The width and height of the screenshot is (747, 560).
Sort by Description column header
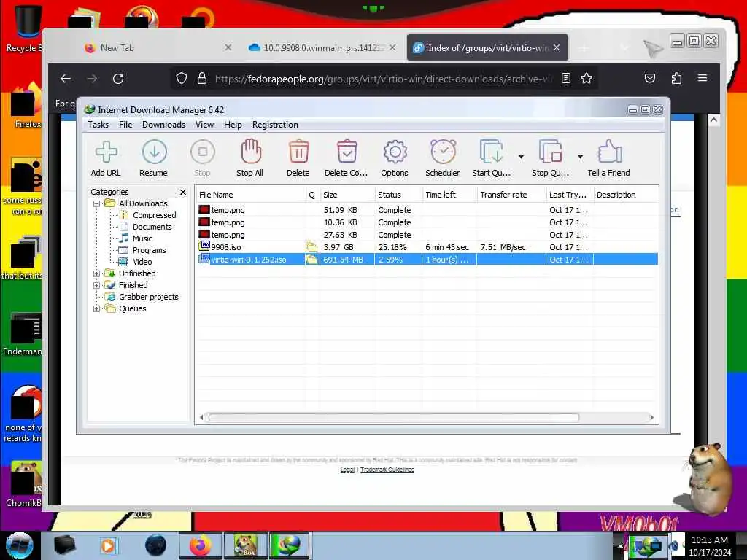click(625, 195)
